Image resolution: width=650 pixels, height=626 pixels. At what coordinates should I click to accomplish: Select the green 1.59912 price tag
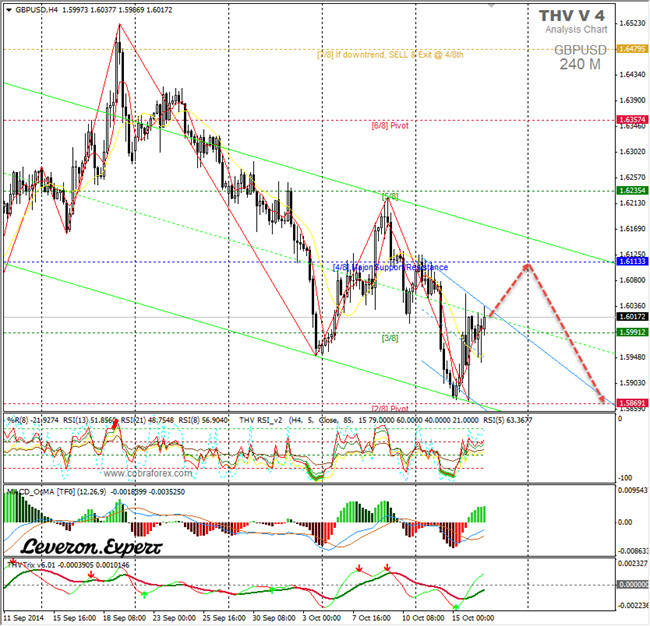pyautogui.click(x=631, y=332)
